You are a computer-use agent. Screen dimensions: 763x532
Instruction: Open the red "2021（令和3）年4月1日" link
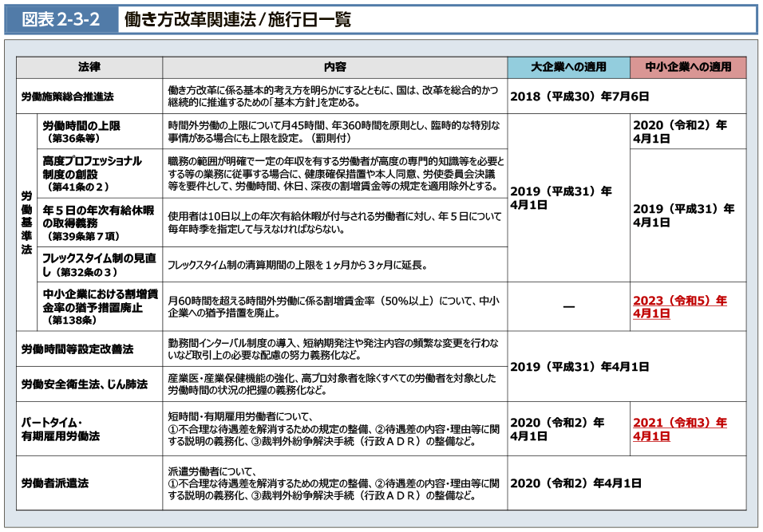[x=679, y=429]
